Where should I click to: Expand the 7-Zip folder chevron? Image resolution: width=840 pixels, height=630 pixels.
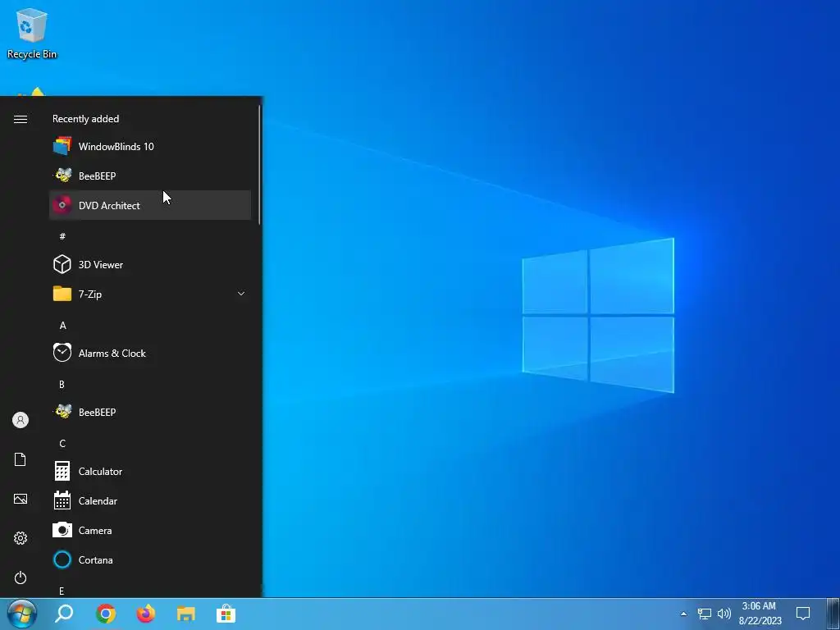pos(241,294)
